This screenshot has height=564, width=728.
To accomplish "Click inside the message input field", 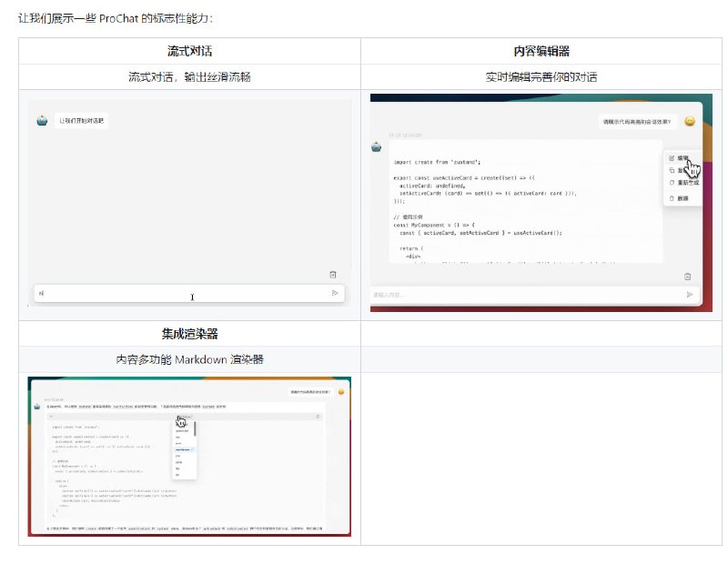I will point(182,293).
